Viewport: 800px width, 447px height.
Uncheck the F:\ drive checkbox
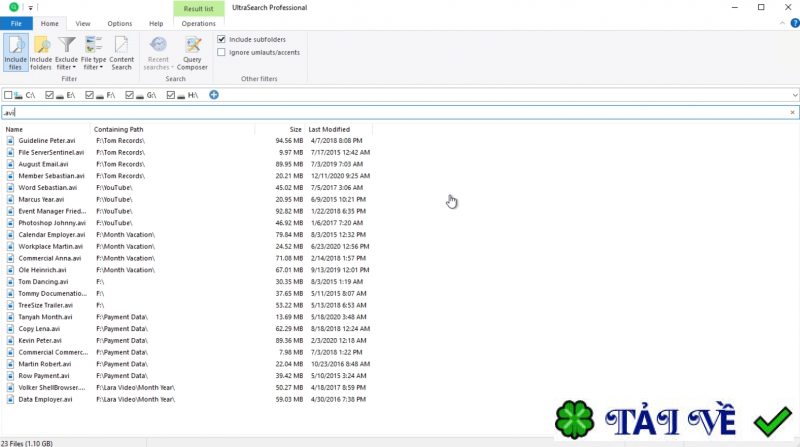click(x=90, y=95)
